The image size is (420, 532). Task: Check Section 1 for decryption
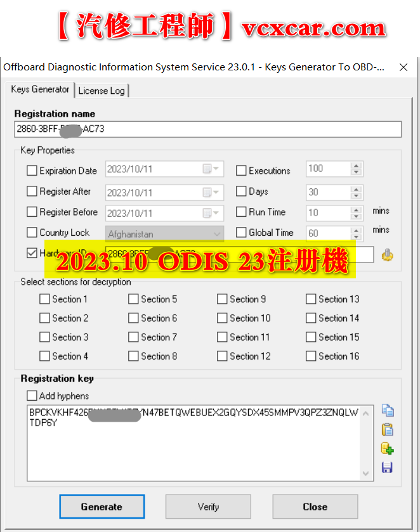click(44, 299)
